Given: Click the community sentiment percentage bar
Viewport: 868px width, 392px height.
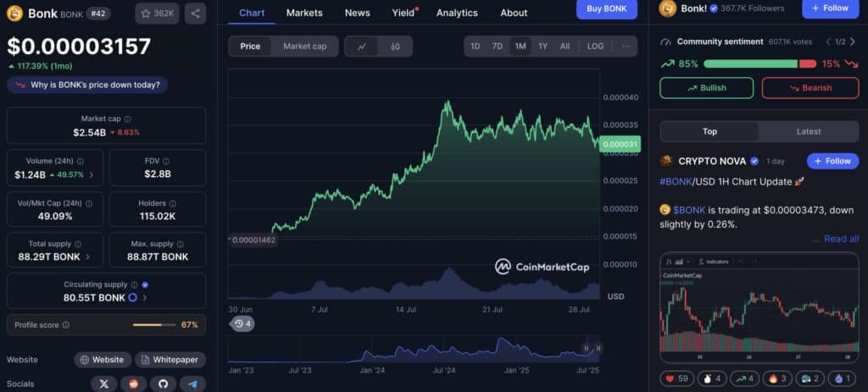Looking at the screenshot, I should [760, 64].
